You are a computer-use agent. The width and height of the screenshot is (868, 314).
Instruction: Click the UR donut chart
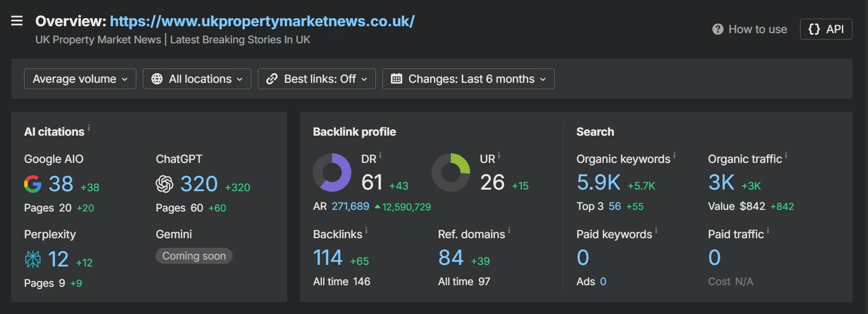pyautogui.click(x=451, y=172)
